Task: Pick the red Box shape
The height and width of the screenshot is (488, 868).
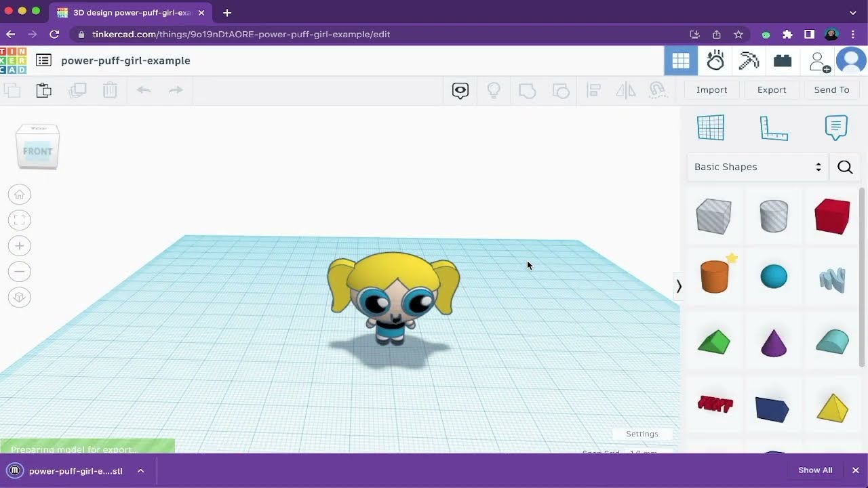Action: [832, 216]
